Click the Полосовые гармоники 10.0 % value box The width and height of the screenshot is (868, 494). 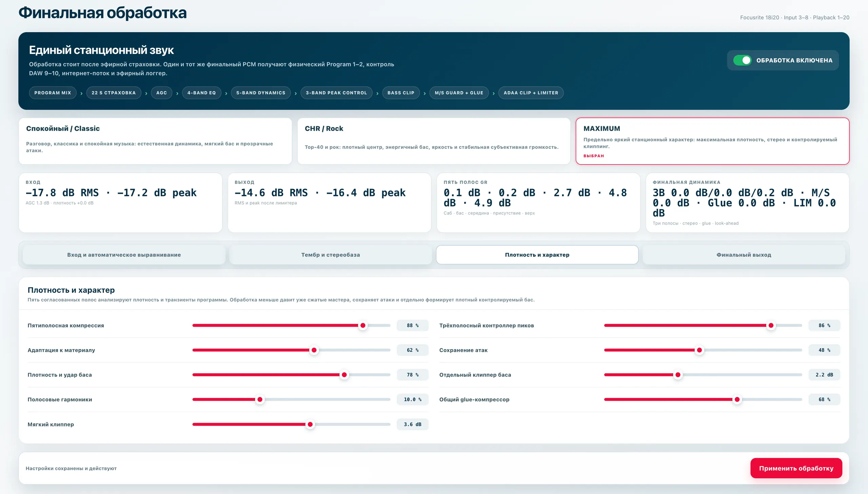[x=413, y=400]
